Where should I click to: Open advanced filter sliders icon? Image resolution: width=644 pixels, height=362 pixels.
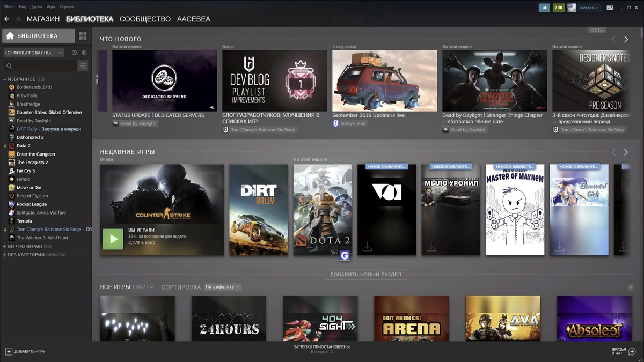pos(83,66)
